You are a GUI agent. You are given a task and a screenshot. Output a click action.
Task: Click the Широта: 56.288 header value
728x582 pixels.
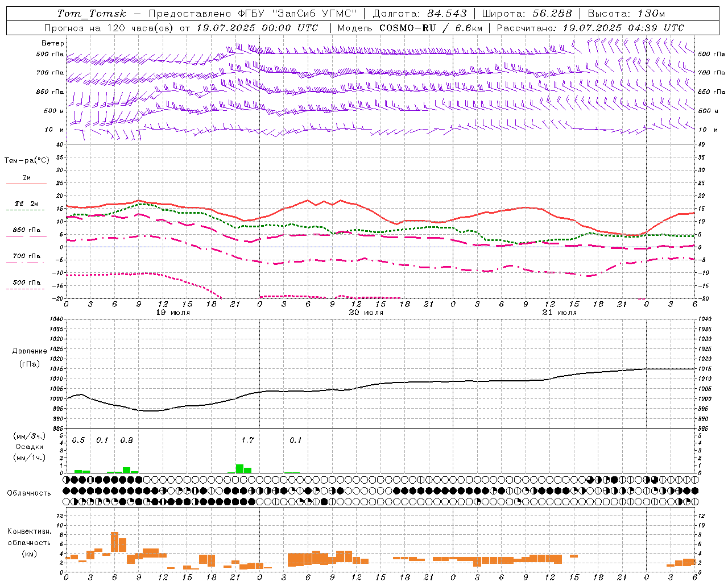click(527, 14)
